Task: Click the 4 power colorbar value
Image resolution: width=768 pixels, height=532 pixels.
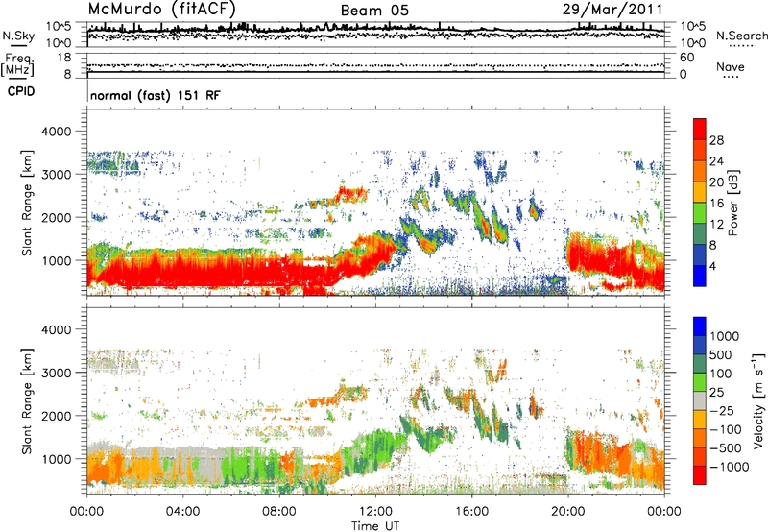Action: (712, 267)
